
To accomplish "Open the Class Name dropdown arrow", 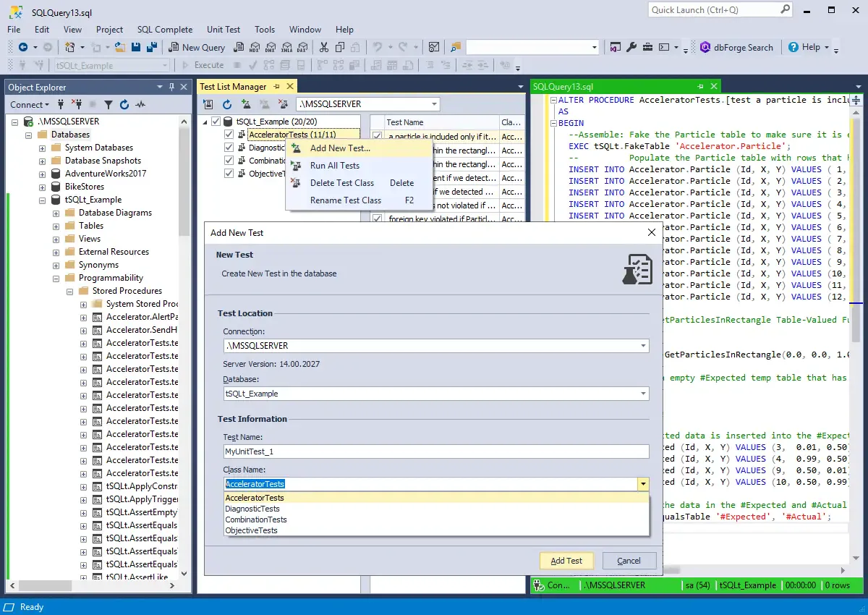I will pyautogui.click(x=642, y=484).
